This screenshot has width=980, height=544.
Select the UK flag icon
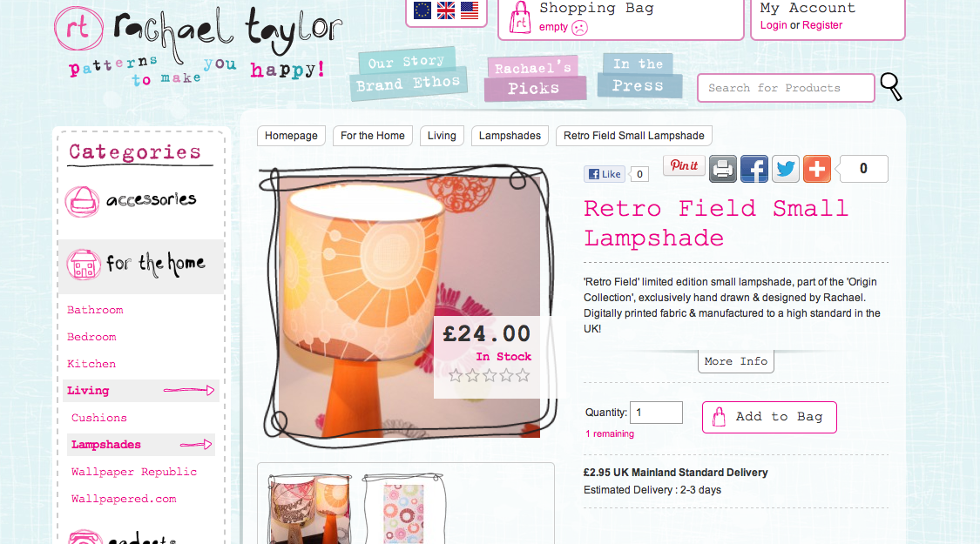pyautogui.click(x=446, y=10)
